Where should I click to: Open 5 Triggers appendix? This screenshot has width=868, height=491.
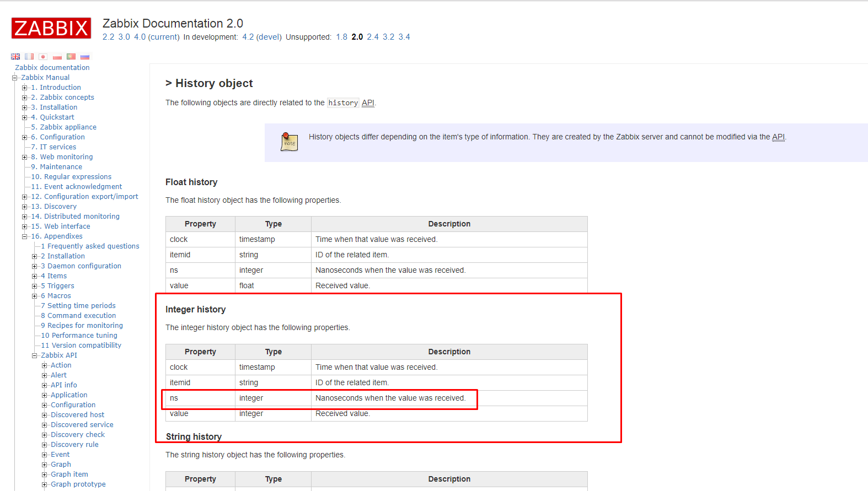[x=57, y=286]
